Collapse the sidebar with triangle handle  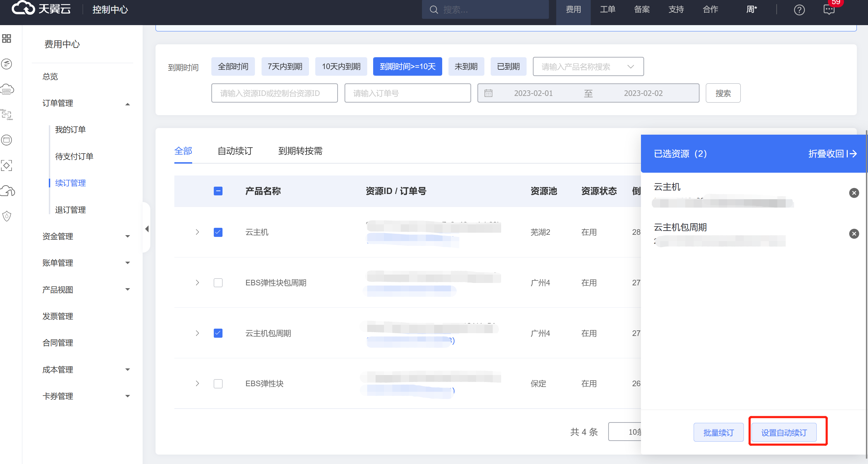pyautogui.click(x=147, y=229)
